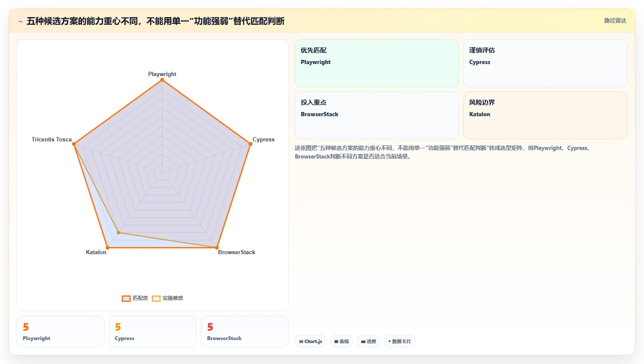The width and height of the screenshot is (644, 364).
Task: Open the 风险边界 Katalon card
Action: (545, 115)
